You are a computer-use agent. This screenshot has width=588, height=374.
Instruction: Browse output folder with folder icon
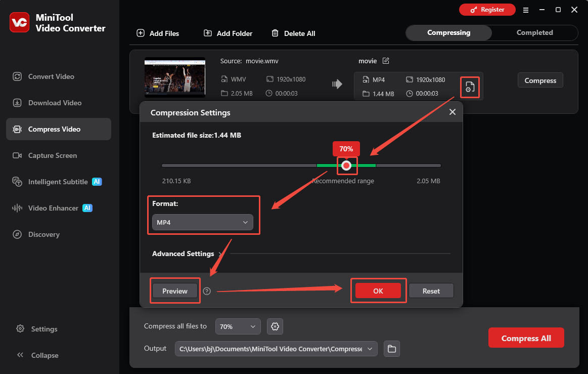tap(391, 349)
